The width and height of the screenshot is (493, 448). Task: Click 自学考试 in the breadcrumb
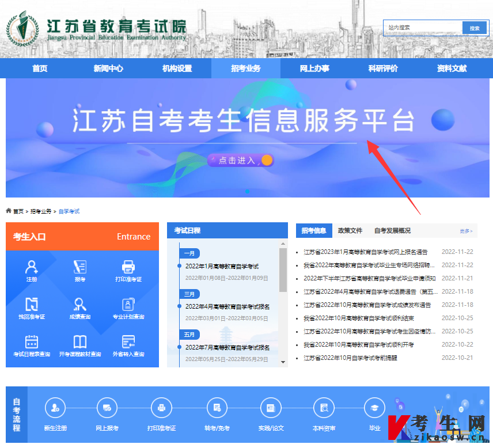click(x=69, y=211)
